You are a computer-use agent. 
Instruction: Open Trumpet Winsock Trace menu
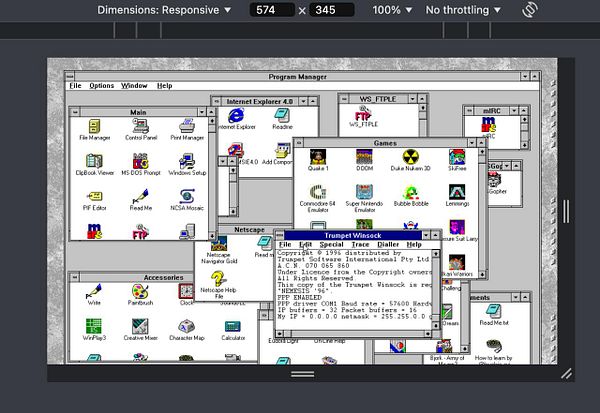(x=360, y=244)
